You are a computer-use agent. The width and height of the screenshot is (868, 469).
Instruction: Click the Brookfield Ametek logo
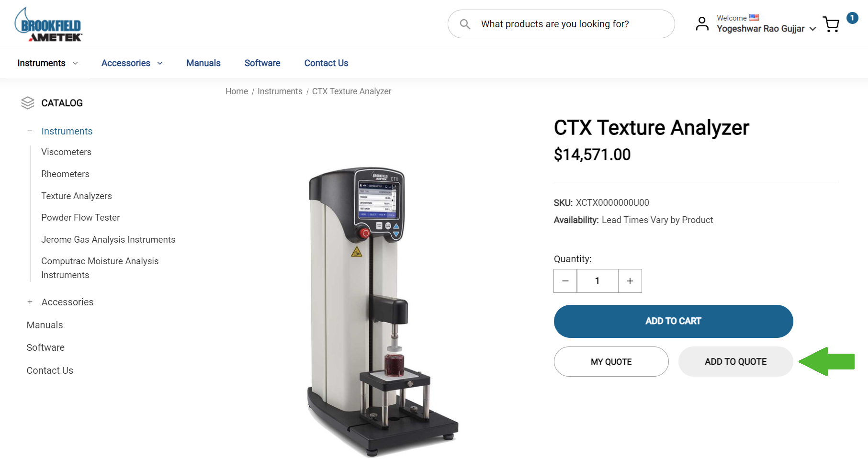pyautogui.click(x=48, y=24)
